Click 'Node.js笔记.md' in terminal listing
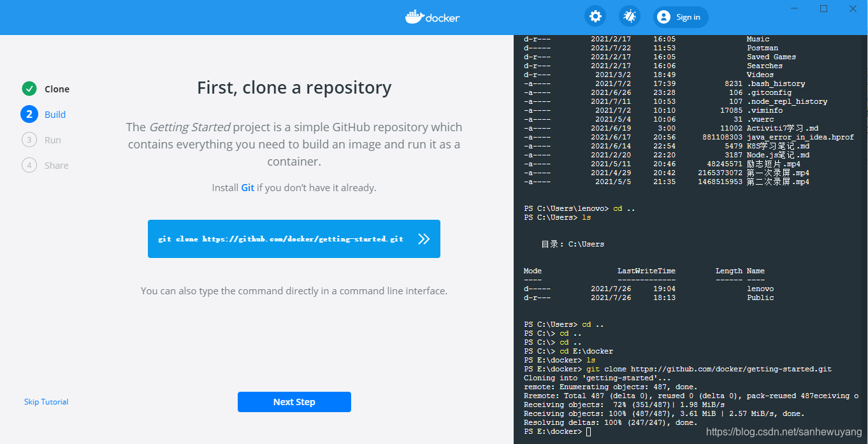This screenshot has height=444, width=868. pos(778,155)
